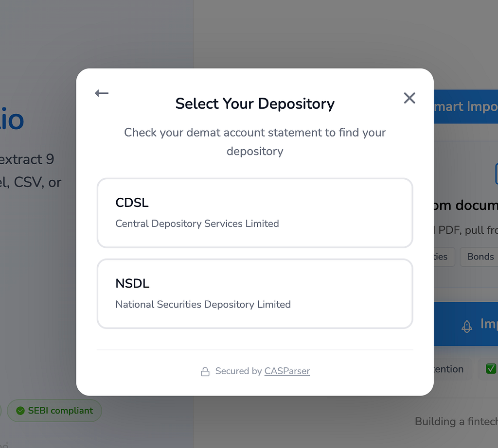Choose the NSDL depository option
The image size is (498, 448).
[x=255, y=294]
